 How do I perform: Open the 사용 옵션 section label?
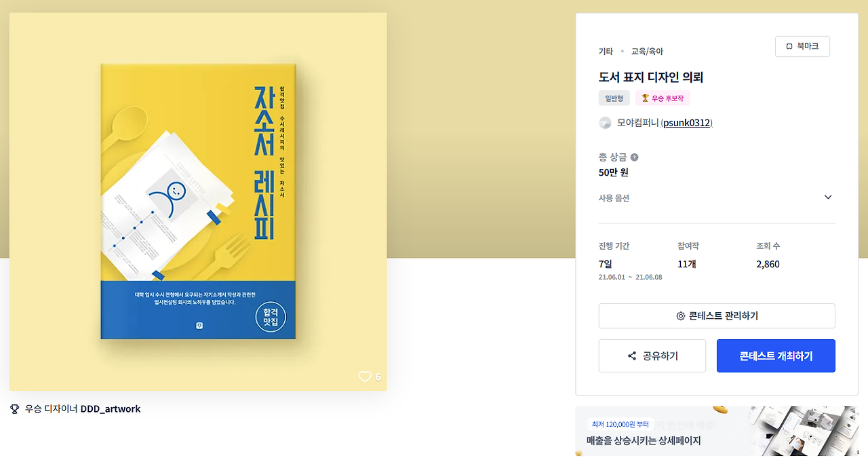[614, 198]
